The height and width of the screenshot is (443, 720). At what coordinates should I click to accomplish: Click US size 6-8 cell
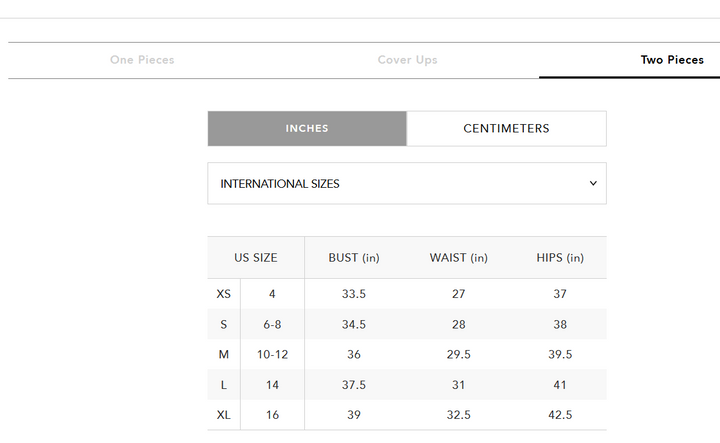click(x=272, y=325)
